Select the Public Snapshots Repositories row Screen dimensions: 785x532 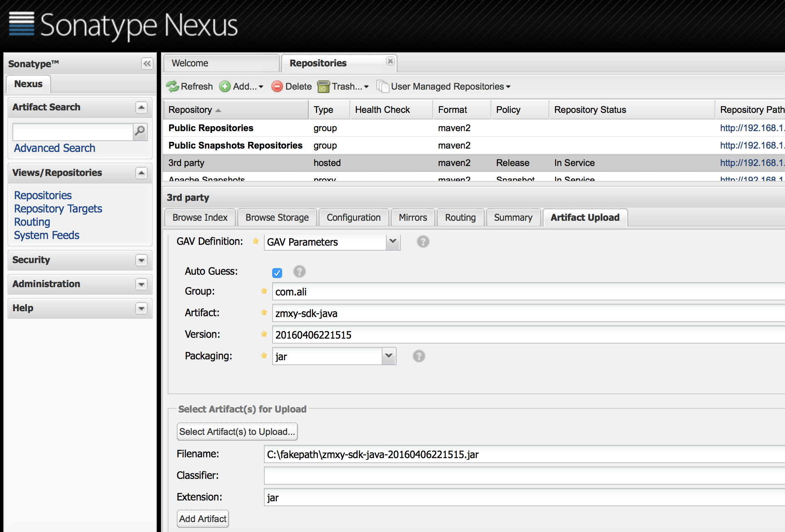point(473,146)
